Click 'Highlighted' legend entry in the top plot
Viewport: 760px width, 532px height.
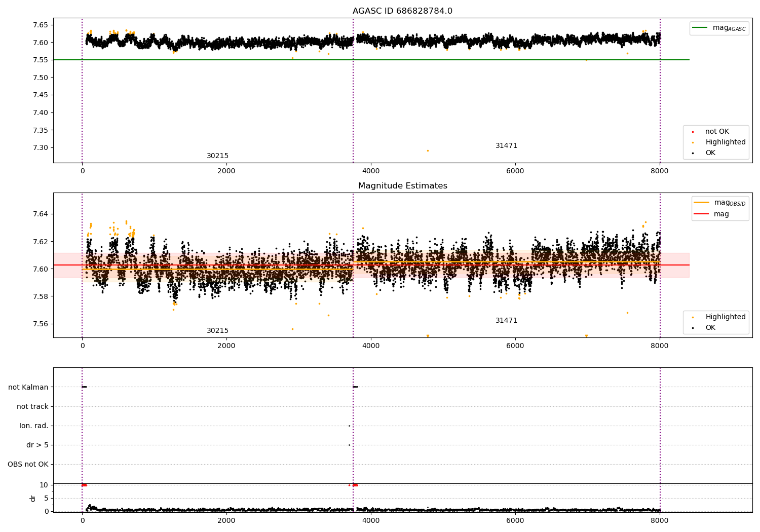tap(718, 142)
